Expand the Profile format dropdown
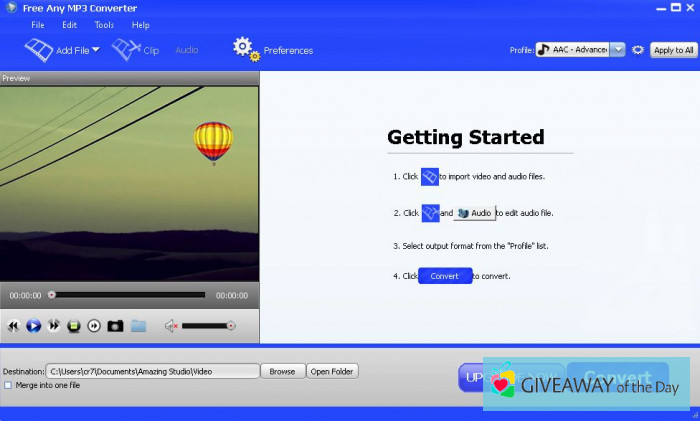This screenshot has height=421, width=700. 618,50
